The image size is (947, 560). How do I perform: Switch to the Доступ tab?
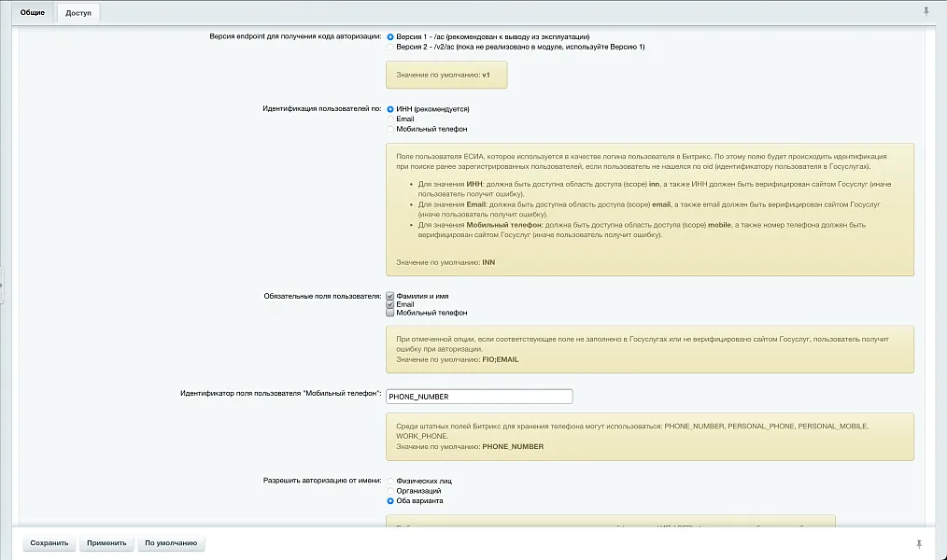tap(77, 13)
